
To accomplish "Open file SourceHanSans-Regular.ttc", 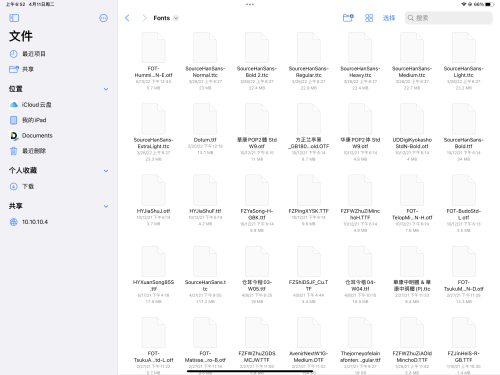I will tap(308, 61).
